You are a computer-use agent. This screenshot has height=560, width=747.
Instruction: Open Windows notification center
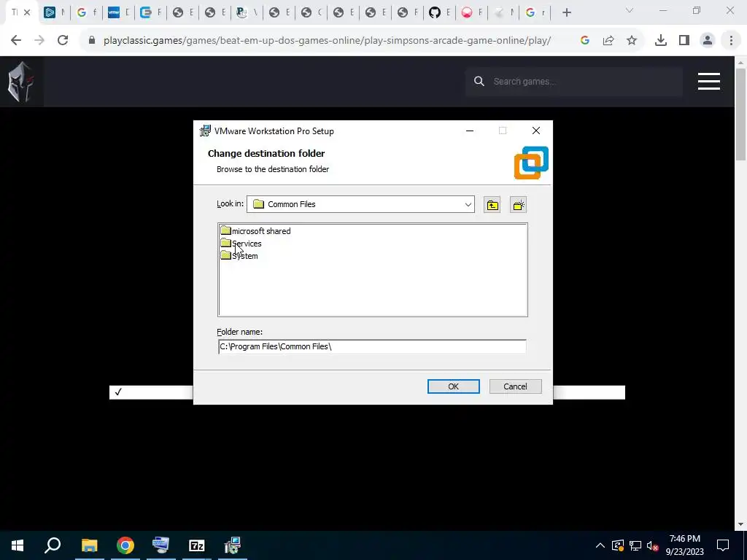(723, 545)
